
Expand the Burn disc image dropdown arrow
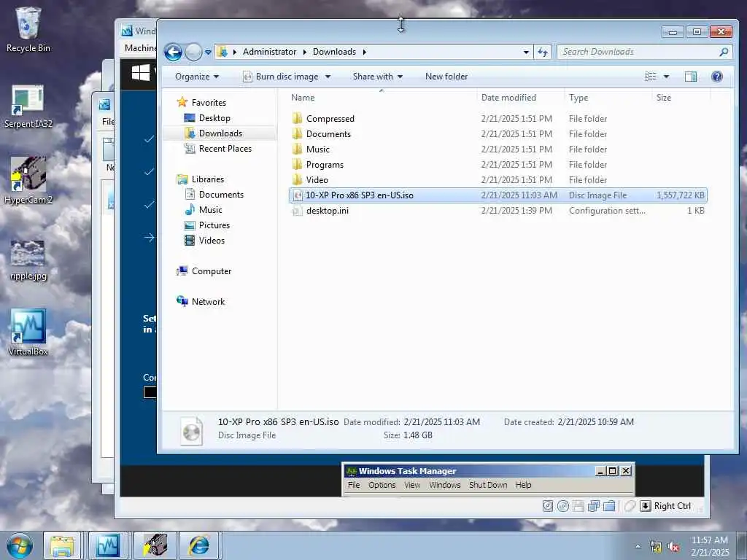point(328,77)
